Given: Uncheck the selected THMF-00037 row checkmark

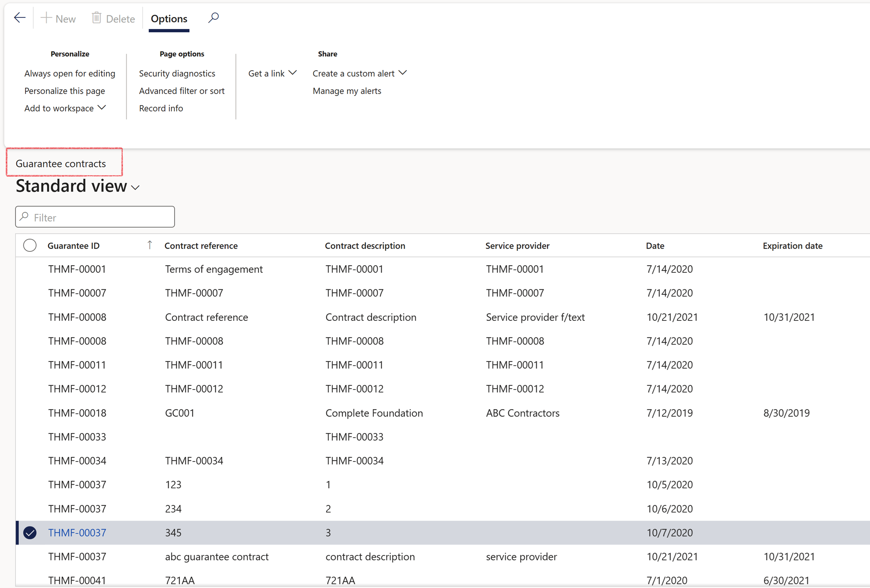Looking at the screenshot, I should (x=30, y=533).
